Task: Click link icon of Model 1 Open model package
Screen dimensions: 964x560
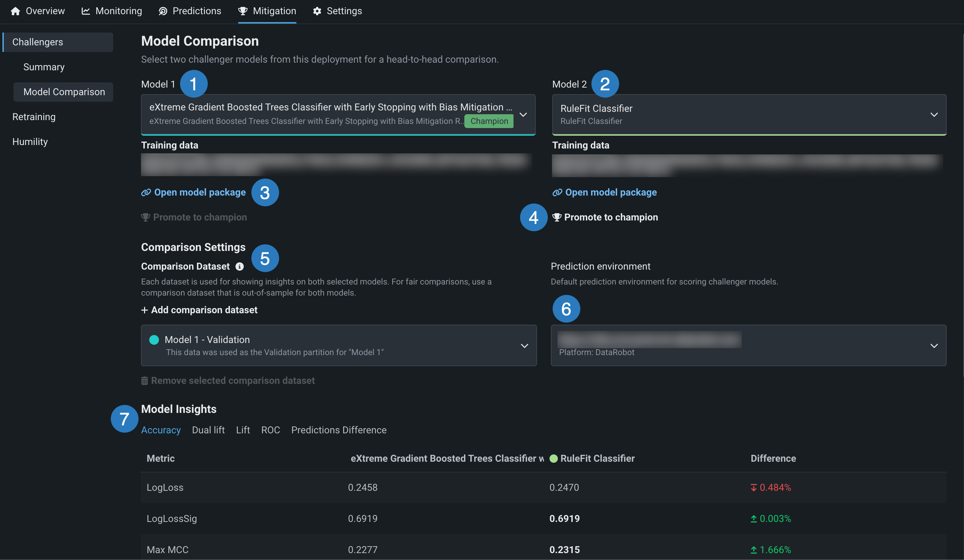Action: pos(146,192)
